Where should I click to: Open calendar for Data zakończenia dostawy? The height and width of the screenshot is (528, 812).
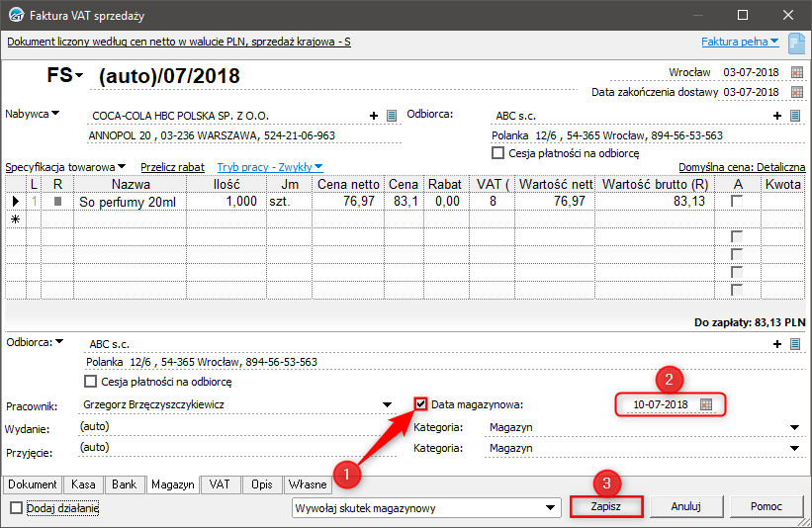tap(797, 92)
